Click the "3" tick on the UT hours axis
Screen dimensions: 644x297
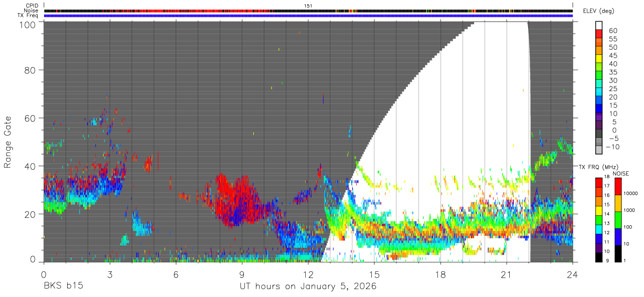tap(110, 274)
